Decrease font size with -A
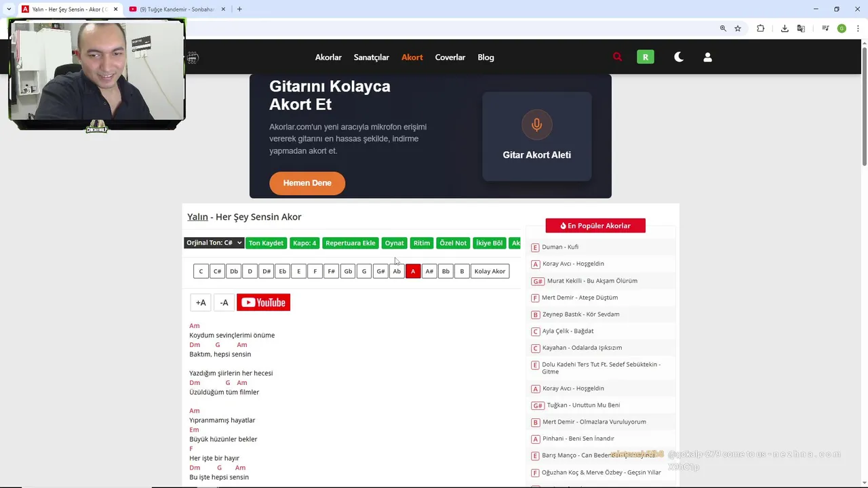 coord(224,302)
